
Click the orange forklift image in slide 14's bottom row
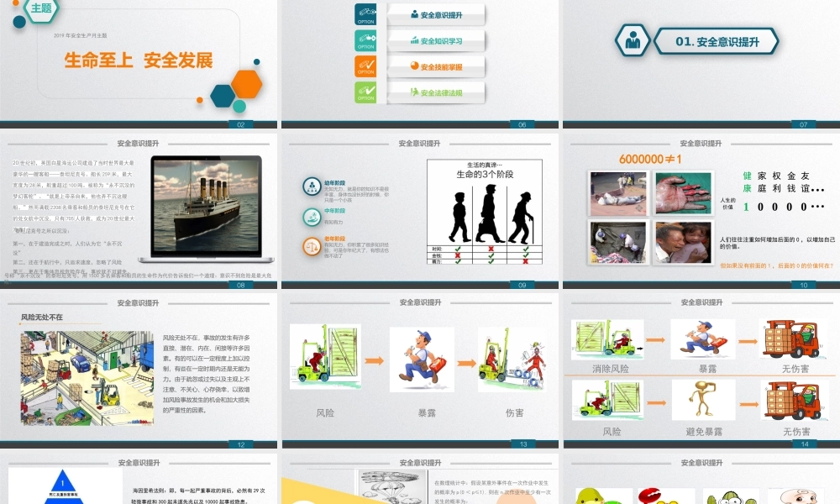click(795, 400)
